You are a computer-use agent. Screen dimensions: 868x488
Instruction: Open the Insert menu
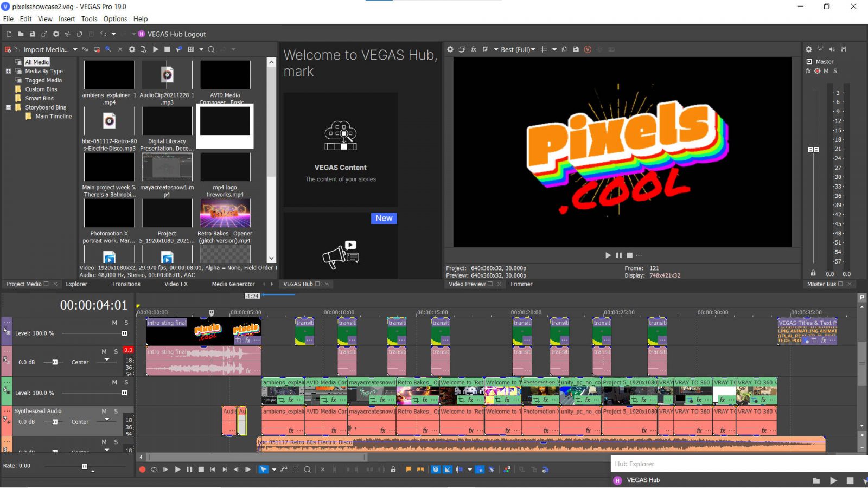tap(67, 18)
